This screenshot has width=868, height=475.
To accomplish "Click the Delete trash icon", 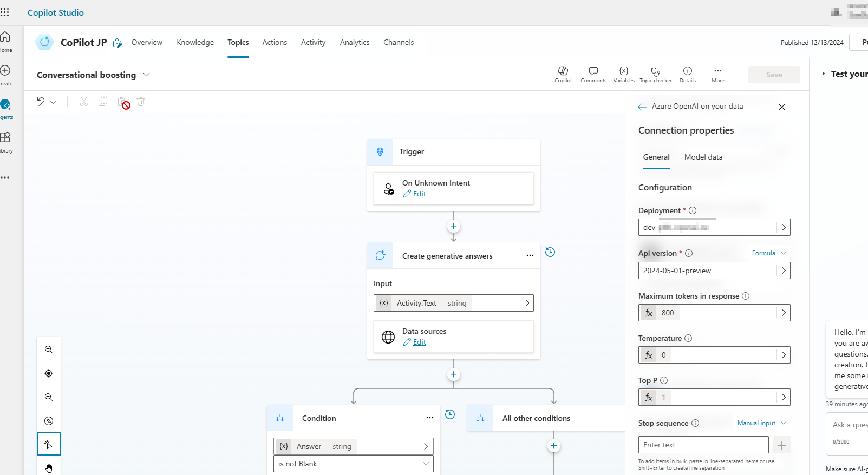I will click(x=141, y=102).
